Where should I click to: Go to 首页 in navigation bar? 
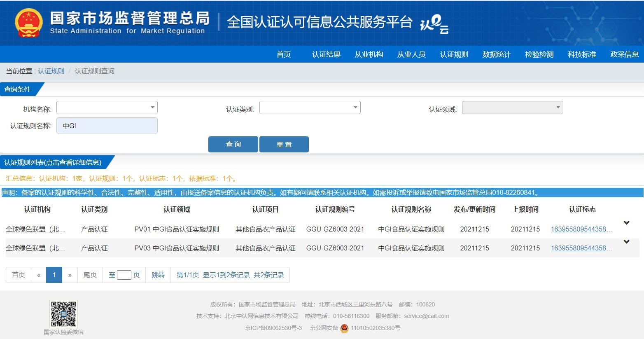[x=284, y=54]
